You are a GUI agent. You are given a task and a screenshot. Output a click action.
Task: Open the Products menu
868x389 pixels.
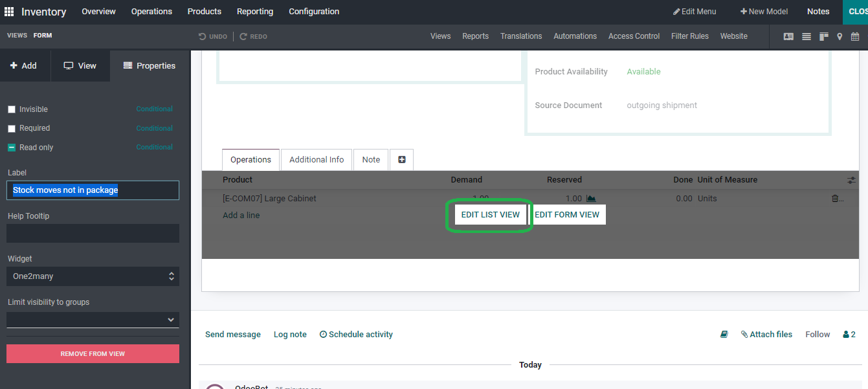[205, 12]
